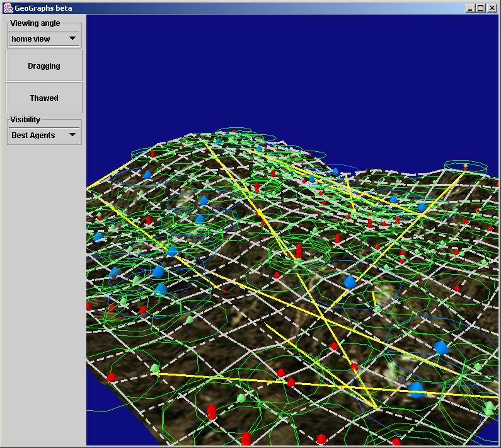
Task: Open the Visibility dropdown showing Best Agents
Action: (44, 135)
